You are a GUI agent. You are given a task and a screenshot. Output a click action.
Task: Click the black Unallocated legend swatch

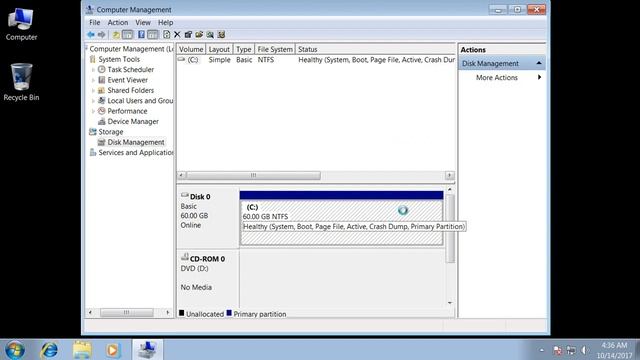click(182, 313)
